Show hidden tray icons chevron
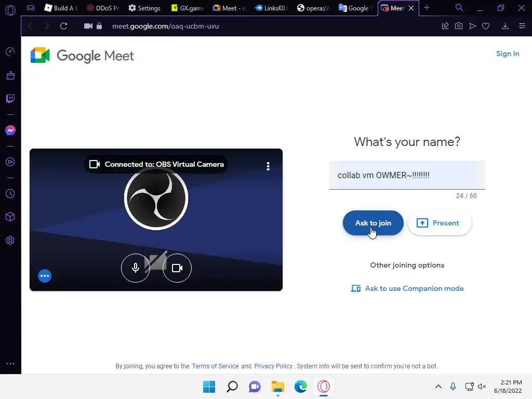Image resolution: width=532 pixels, height=399 pixels. click(x=438, y=387)
